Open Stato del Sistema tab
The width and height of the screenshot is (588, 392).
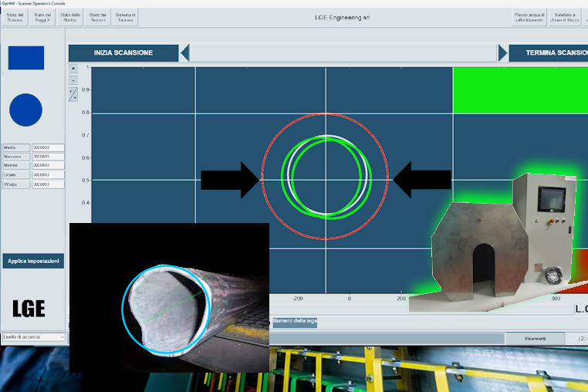(x=15, y=17)
